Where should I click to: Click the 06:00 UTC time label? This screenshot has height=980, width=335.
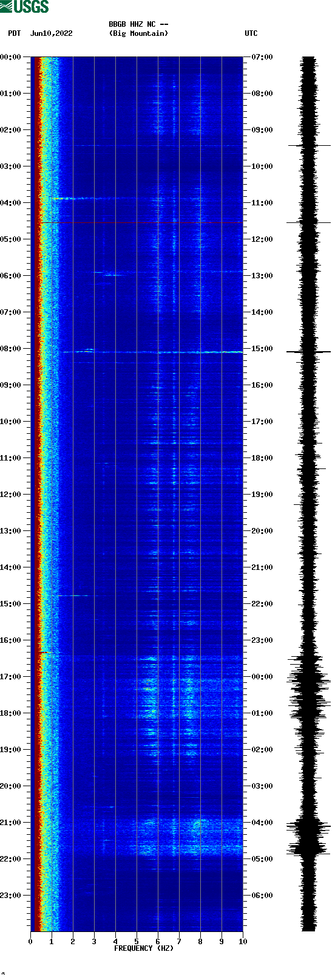click(262, 896)
